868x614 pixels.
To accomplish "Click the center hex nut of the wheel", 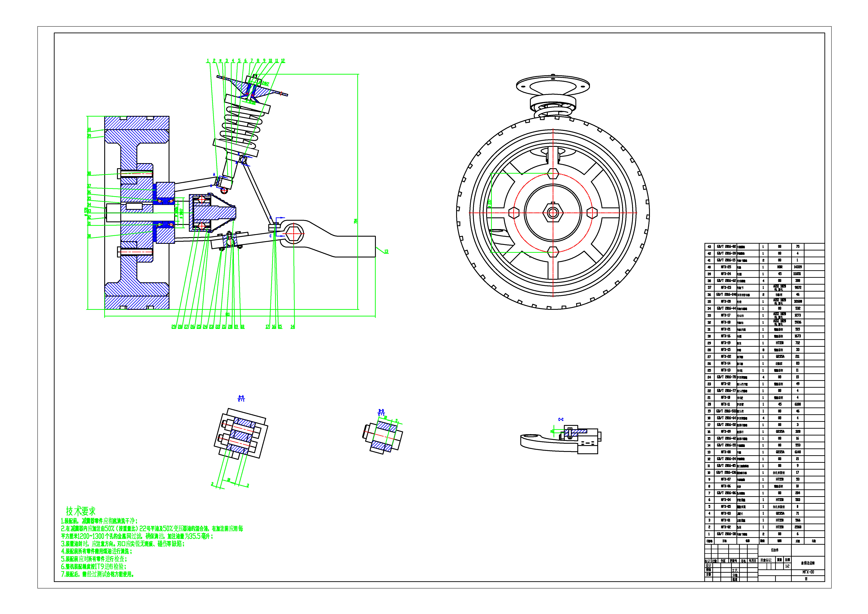I will tap(553, 213).
